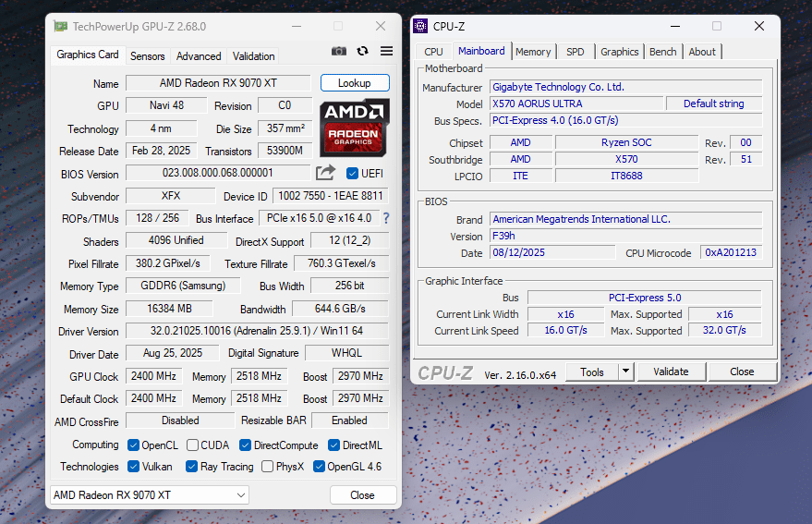Switch to GPU-Z Sensors tab
This screenshot has width=812, height=524.
click(148, 56)
